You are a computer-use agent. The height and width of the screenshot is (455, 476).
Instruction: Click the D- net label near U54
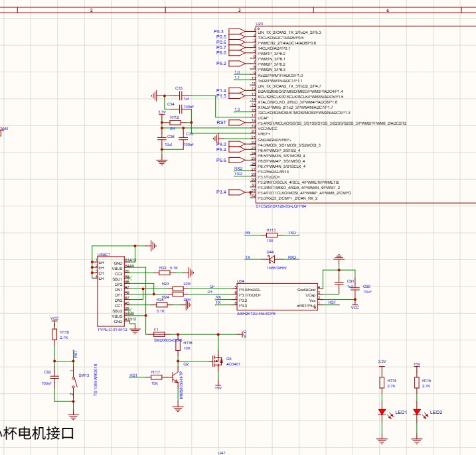pyautogui.click(x=212, y=287)
